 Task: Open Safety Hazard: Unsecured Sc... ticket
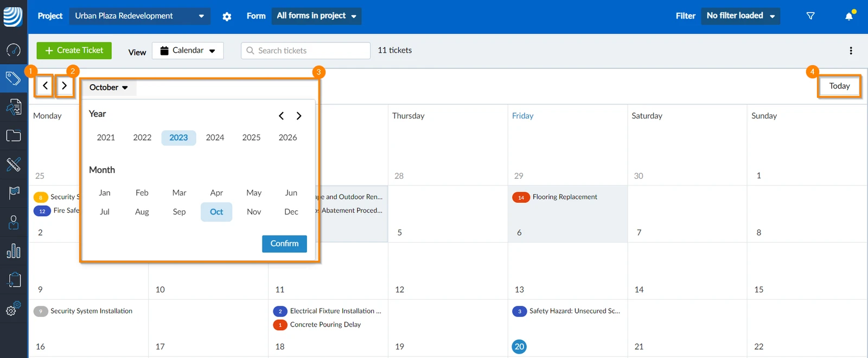tap(566, 311)
